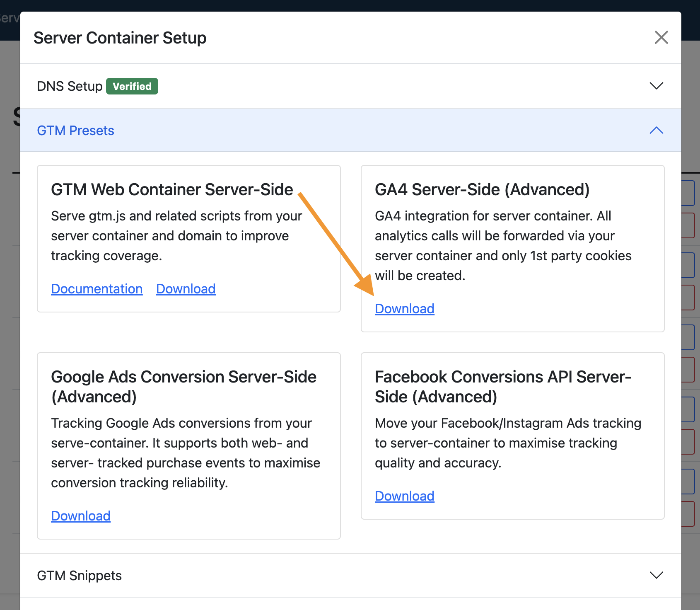700x610 pixels.
Task: Open Documentation link for GTM Web Container
Action: point(97,289)
